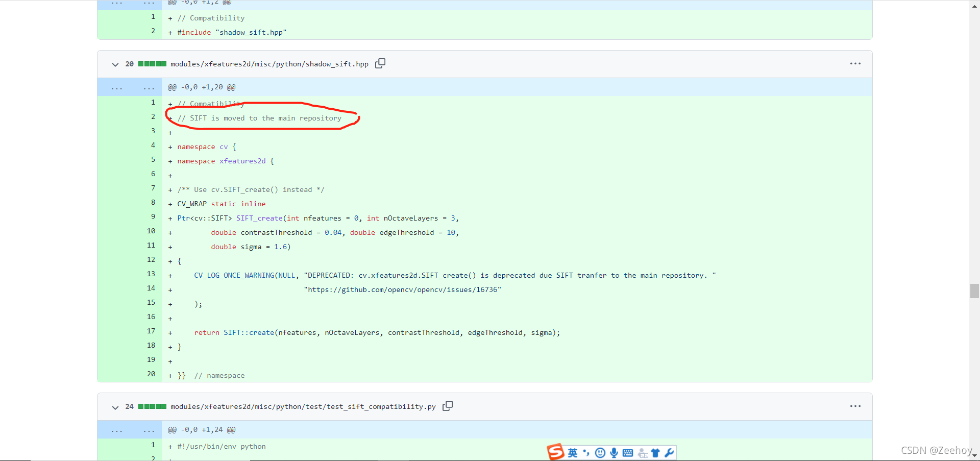This screenshot has width=980, height=461.
Task: Toggle English input via the 英 icon
Action: [x=572, y=452]
